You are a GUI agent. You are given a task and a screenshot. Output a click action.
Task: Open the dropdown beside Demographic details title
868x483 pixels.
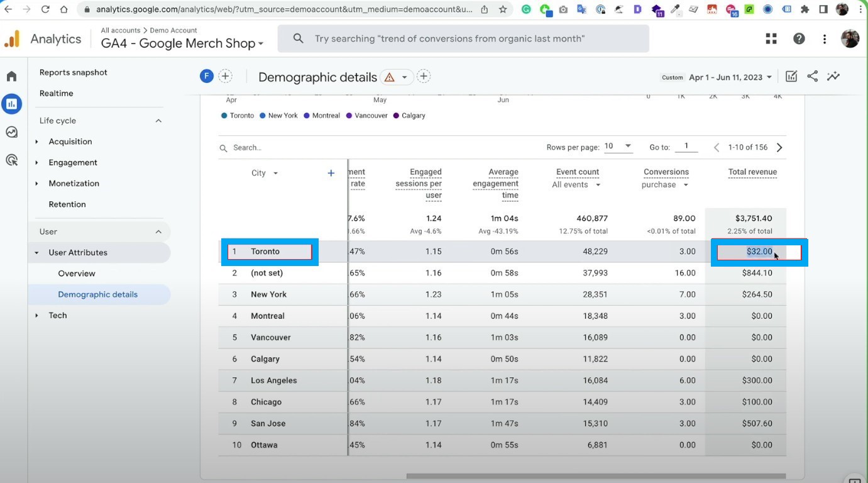pyautogui.click(x=405, y=77)
